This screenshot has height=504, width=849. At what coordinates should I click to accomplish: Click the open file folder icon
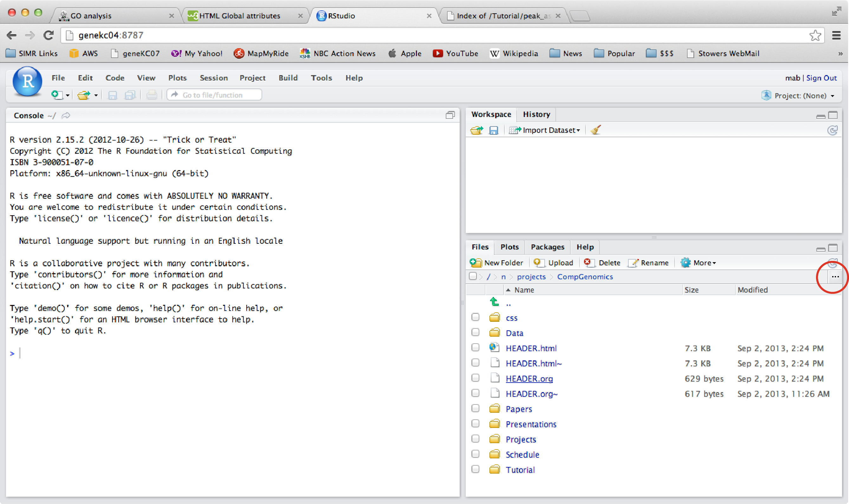84,95
